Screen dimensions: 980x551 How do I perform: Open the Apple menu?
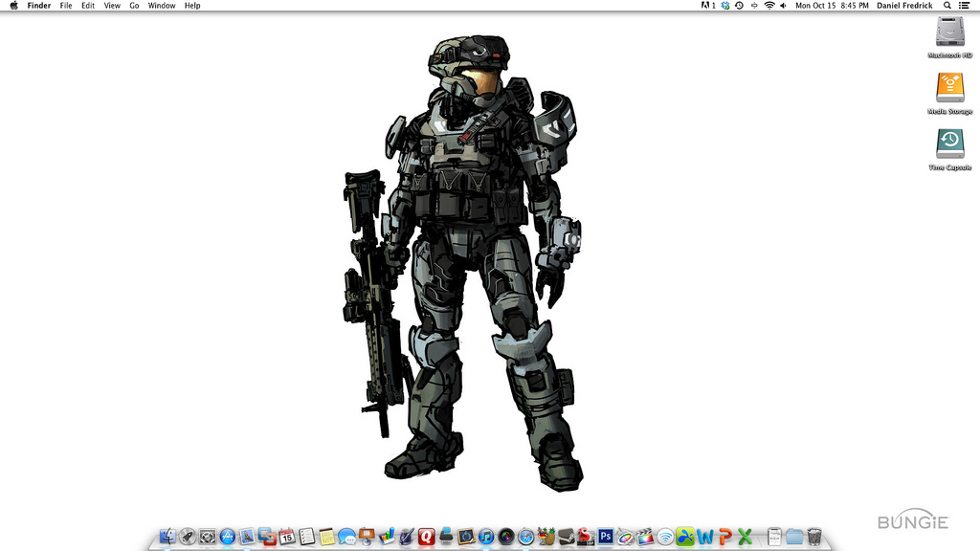point(13,6)
